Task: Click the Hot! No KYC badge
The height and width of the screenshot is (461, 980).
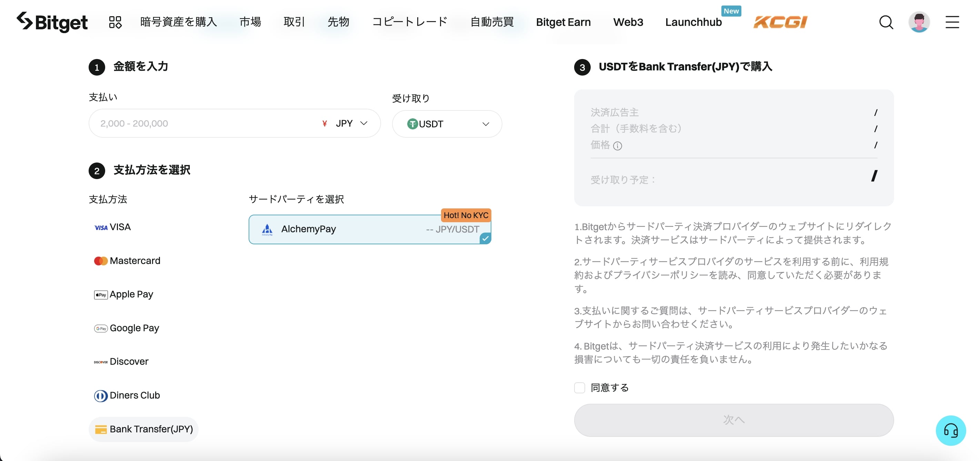Action: click(x=466, y=215)
